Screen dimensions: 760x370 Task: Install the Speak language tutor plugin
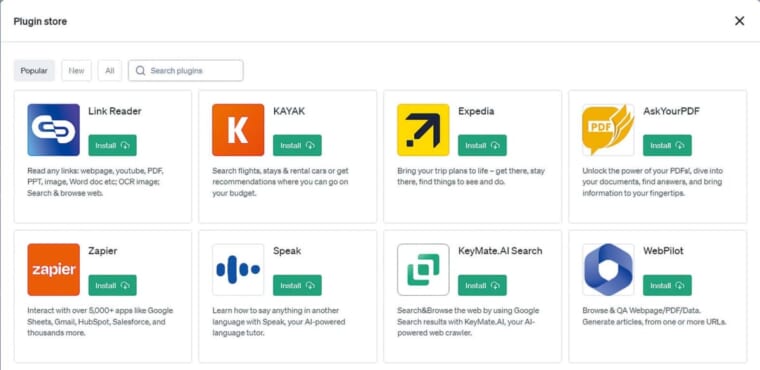(297, 285)
